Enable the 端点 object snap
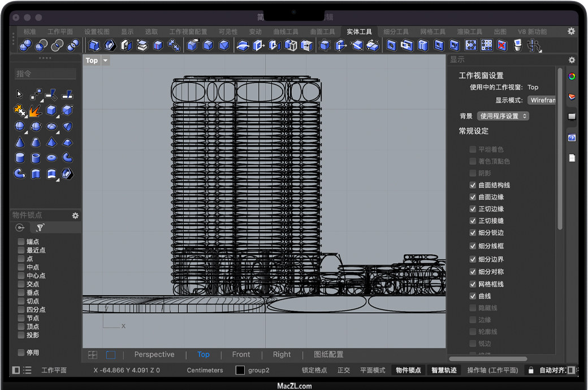The image size is (588, 390). click(21, 242)
